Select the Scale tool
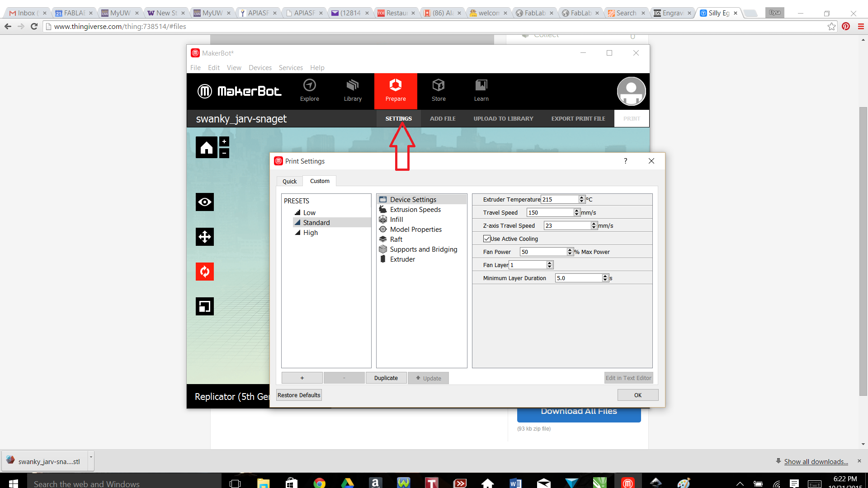This screenshot has height=488, width=868. (x=205, y=306)
